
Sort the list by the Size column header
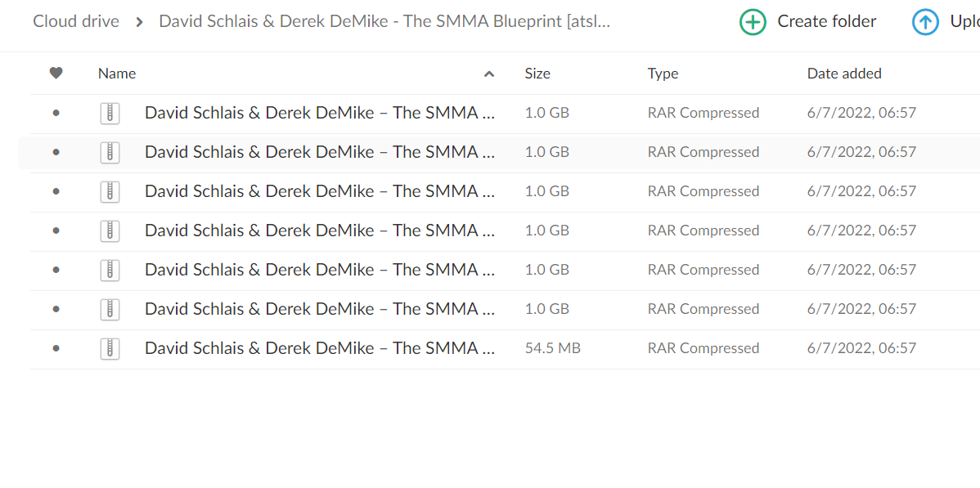(x=537, y=74)
